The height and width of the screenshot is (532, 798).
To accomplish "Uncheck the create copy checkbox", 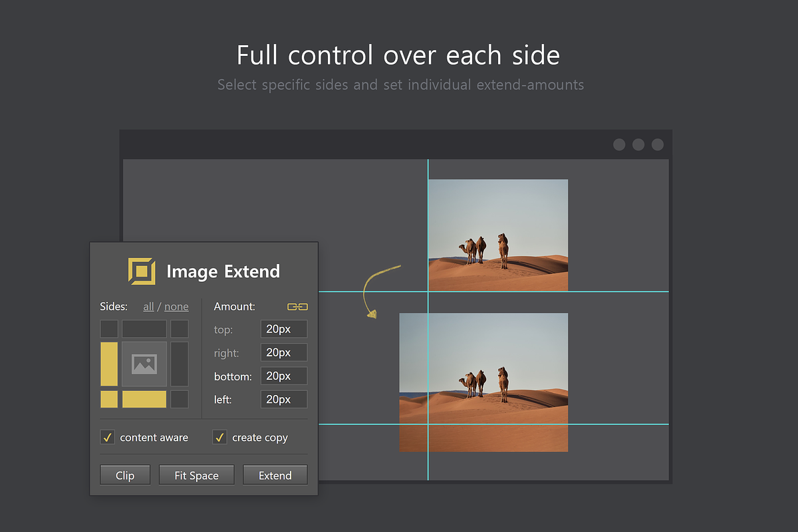I will tap(219, 437).
